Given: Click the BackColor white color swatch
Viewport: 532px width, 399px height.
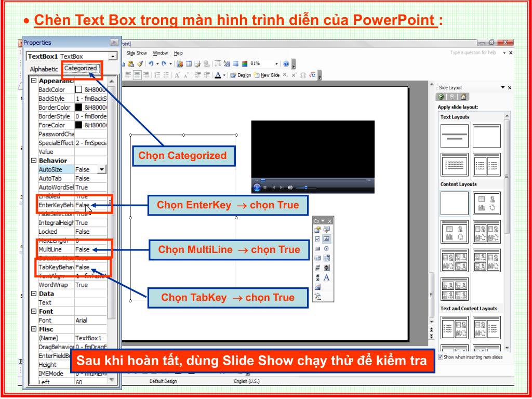Looking at the screenshot, I should click(x=79, y=89).
